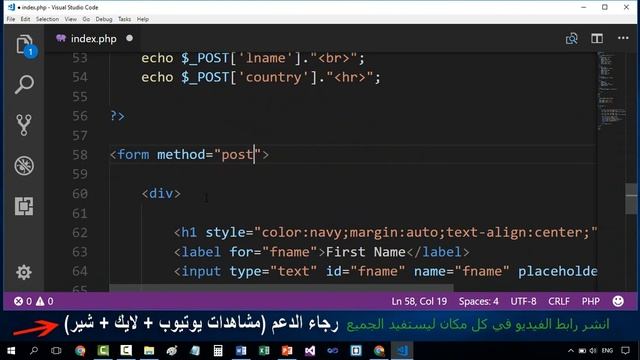Image resolution: width=640 pixels, height=360 pixels.
Task: Click the magnifier icon beside split editor
Action: (x=571, y=38)
